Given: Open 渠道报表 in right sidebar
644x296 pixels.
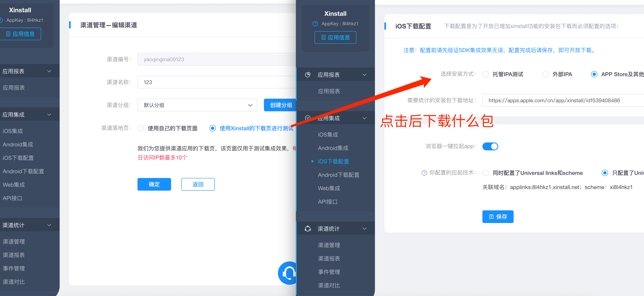Looking at the screenshot, I should pos(329,259).
